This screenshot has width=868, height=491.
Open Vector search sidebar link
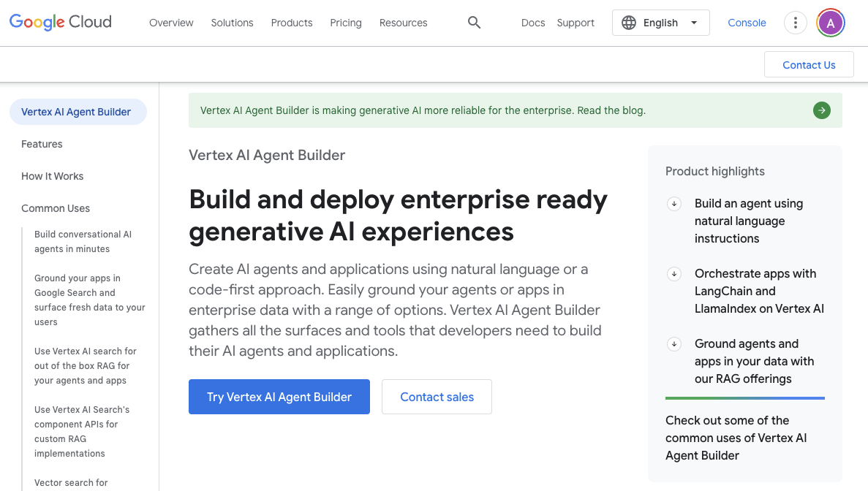[x=71, y=483]
